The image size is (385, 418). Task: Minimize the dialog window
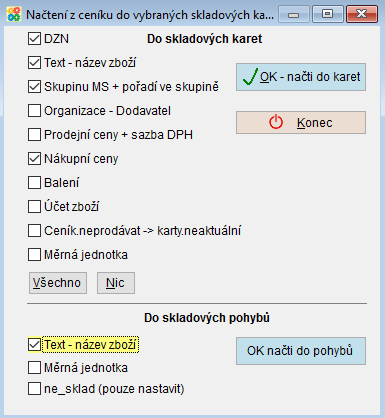294,14
